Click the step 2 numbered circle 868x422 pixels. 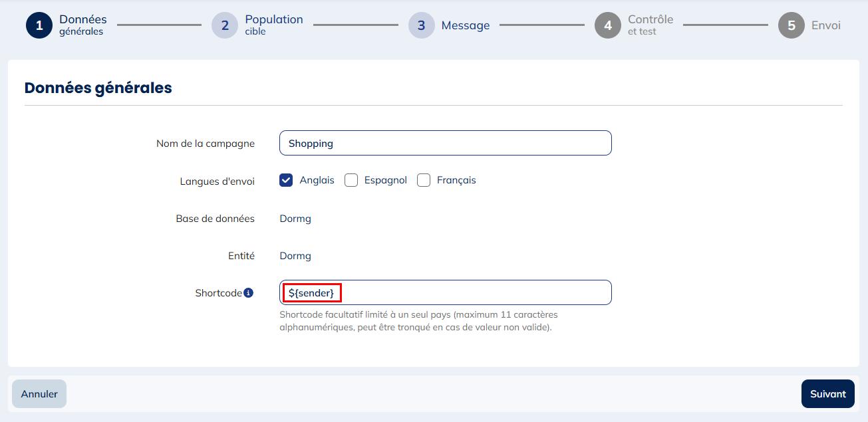[225, 25]
